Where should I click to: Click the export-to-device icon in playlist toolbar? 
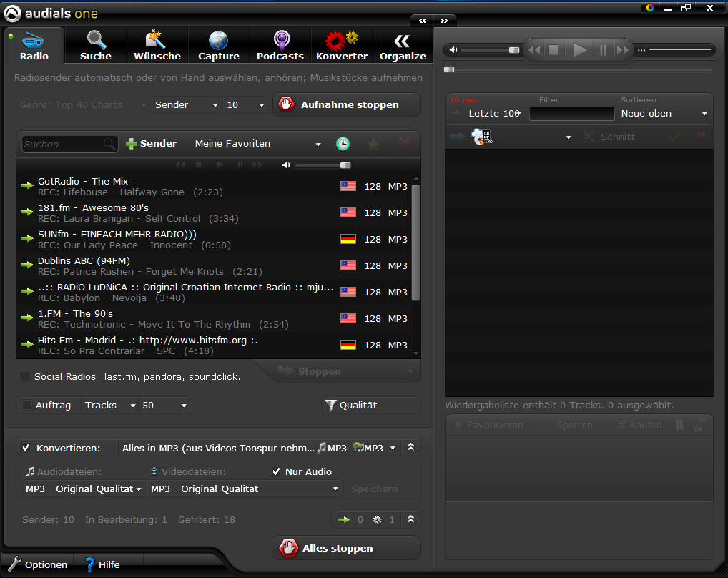(482, 137)
